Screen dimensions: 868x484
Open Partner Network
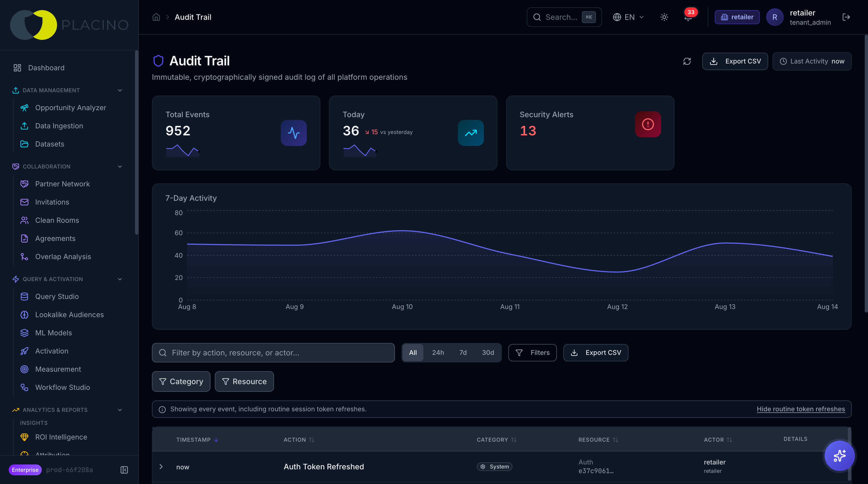62,184
